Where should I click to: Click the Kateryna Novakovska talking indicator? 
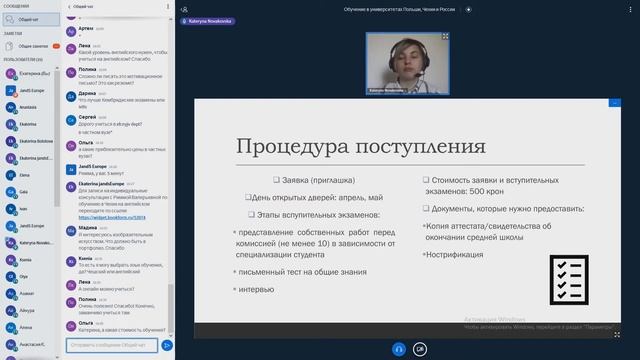coord(208,21)
